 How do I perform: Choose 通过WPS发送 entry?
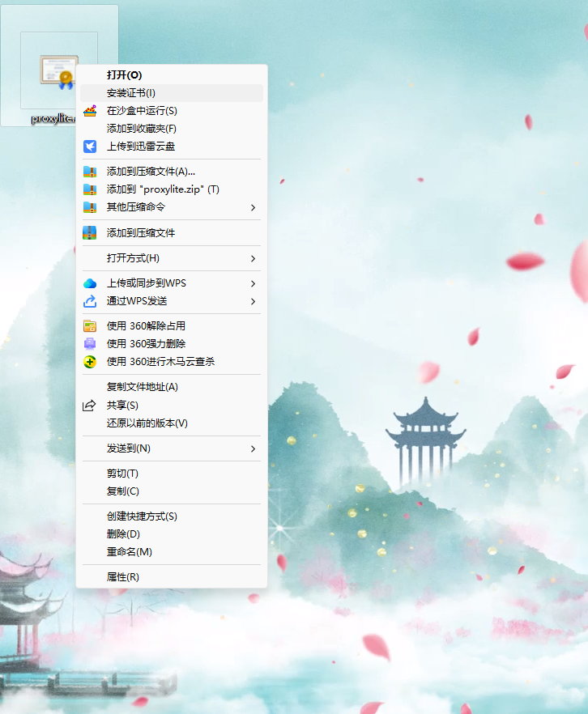click(x=171, y=301)
